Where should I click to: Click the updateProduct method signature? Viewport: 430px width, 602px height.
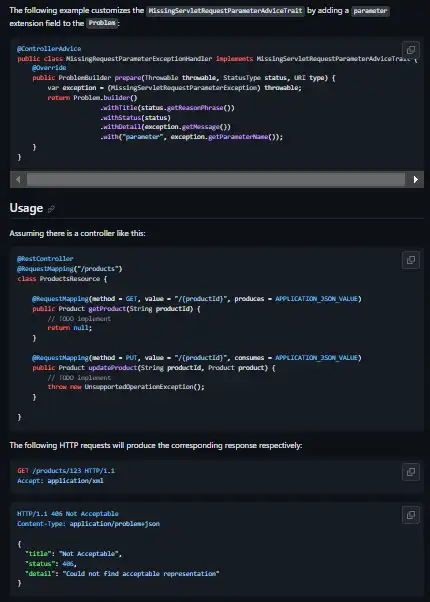(154, 368)
